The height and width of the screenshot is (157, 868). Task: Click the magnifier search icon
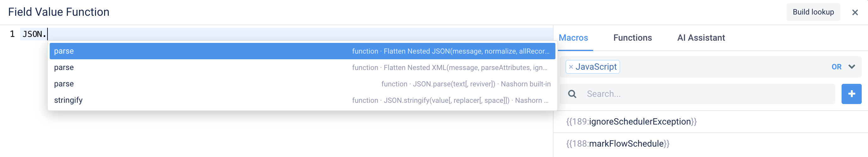point(572,94)
